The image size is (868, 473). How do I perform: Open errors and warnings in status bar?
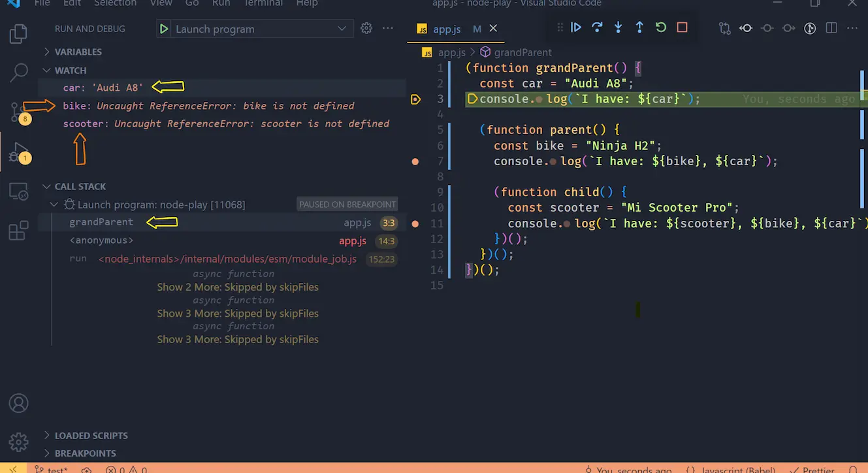[126, 469]
